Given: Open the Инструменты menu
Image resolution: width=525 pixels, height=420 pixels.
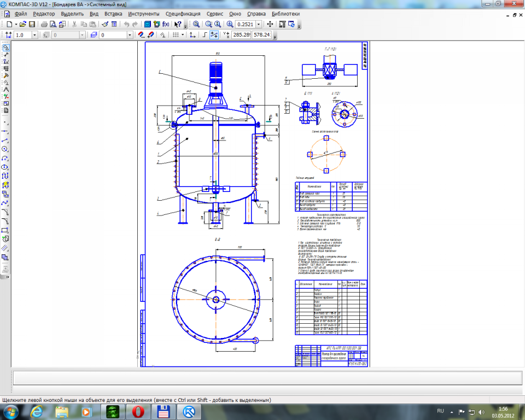Looking at the screenshot, I should click(144, 14).
